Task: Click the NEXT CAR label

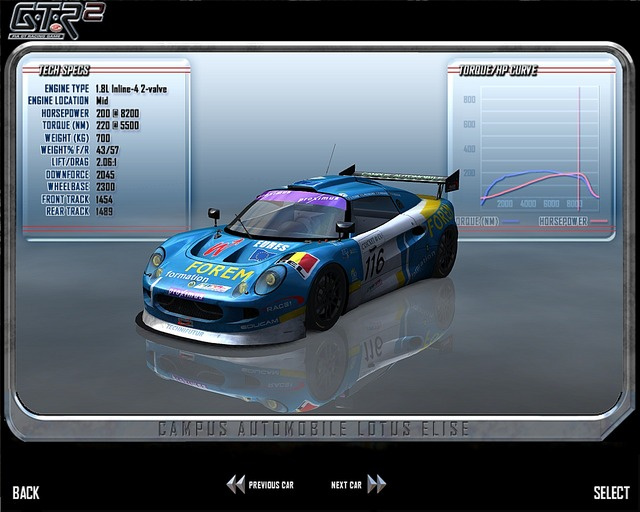Action: point(346,485)
